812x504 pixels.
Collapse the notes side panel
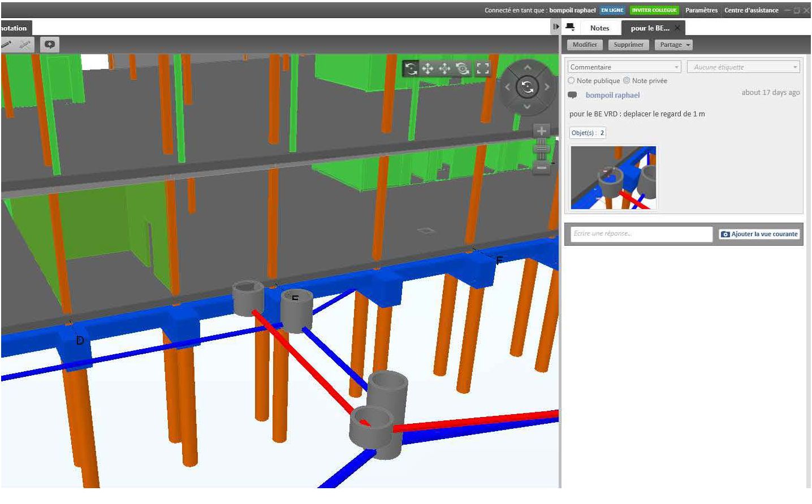pyautogui.click(x=556, y=27)
